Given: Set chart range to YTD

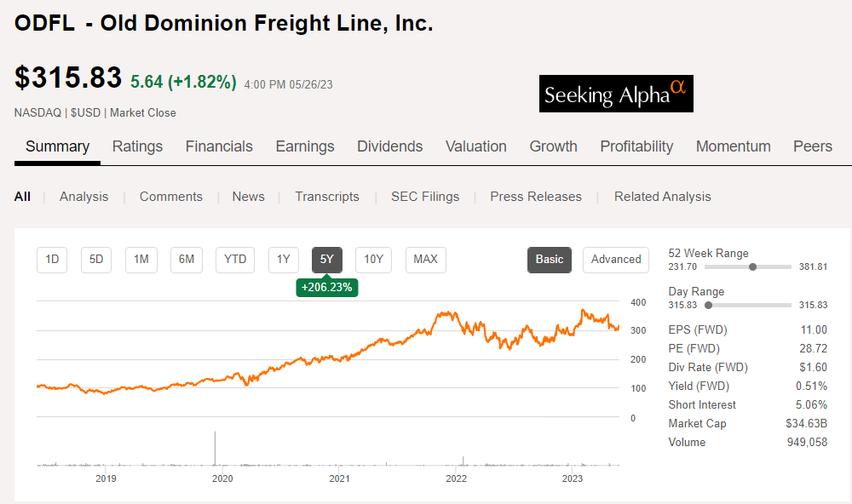Looking at the screenshot, I should point(235,260).
